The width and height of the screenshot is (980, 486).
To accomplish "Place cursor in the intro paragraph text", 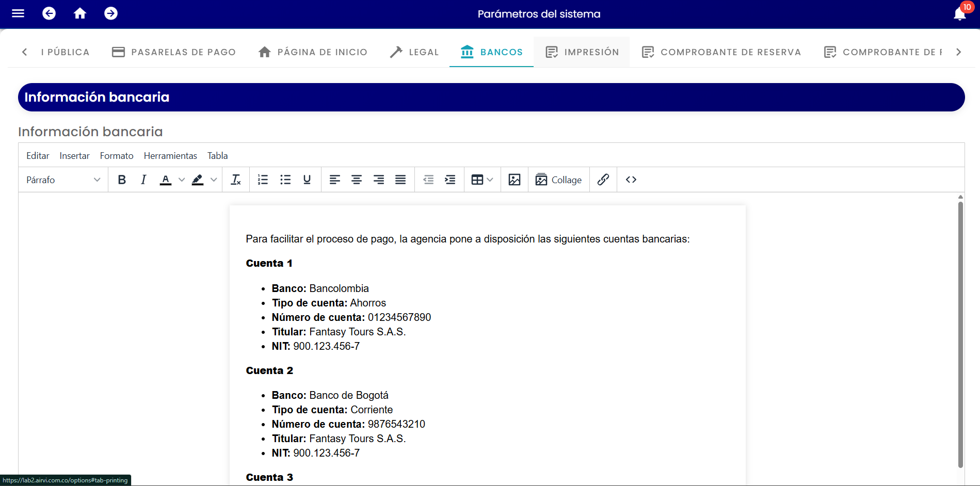I will click(x=468, y=239).
